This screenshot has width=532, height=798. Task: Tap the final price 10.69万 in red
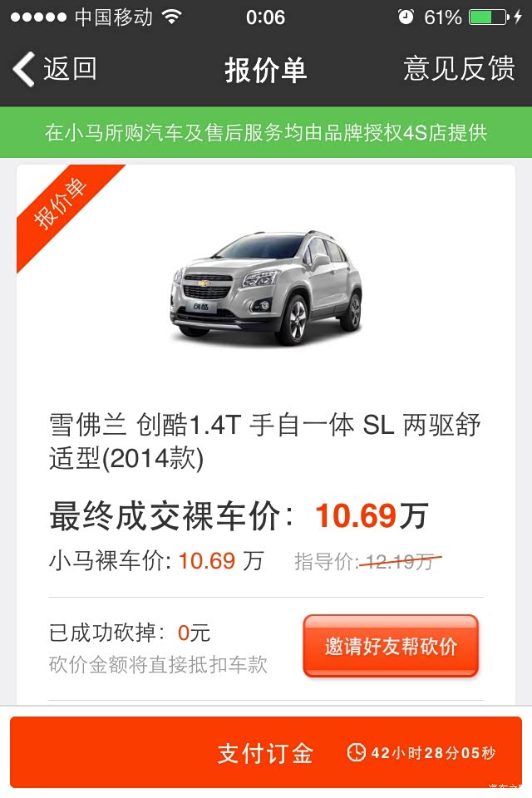[372, 516]
